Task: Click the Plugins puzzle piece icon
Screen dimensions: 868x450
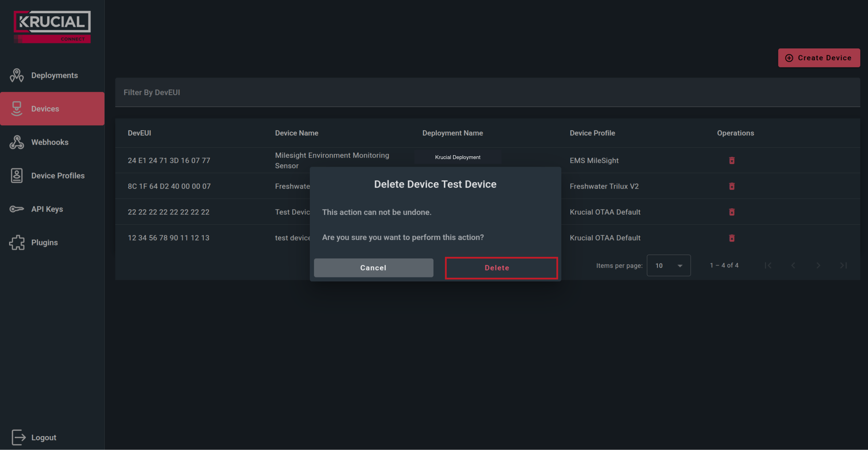Action: coord(16,242)
